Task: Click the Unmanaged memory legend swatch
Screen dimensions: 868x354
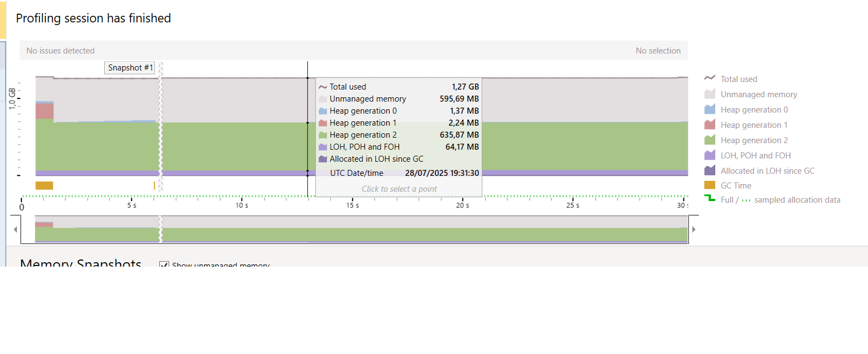Action: pyautogui.click(x=709, y=94)
